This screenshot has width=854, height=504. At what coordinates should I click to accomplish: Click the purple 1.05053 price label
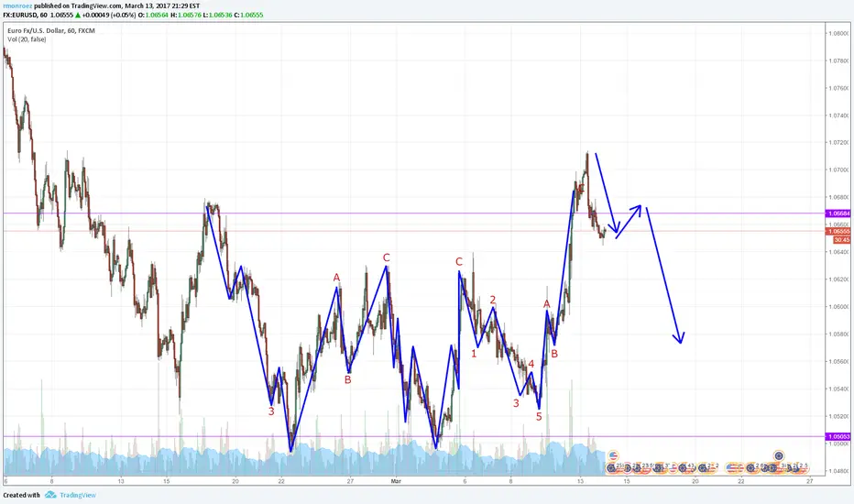click(x=839, y=436)
